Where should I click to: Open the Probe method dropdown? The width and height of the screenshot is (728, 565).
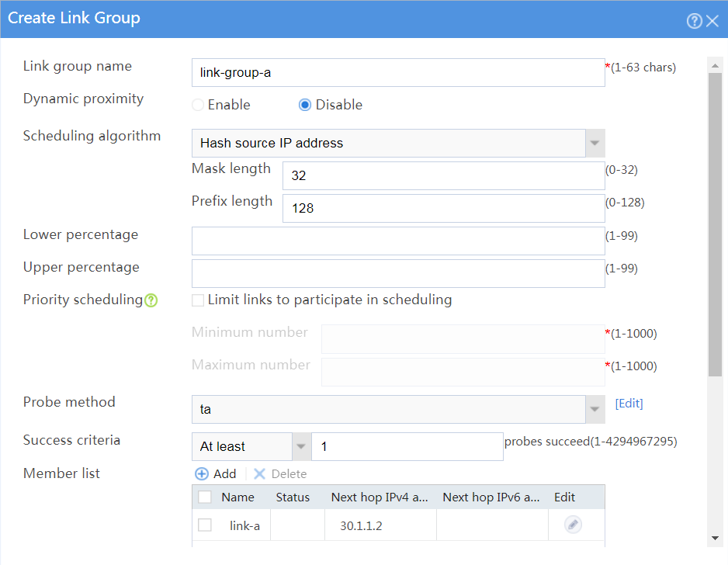pyautogui.click(x=595, y=409)
